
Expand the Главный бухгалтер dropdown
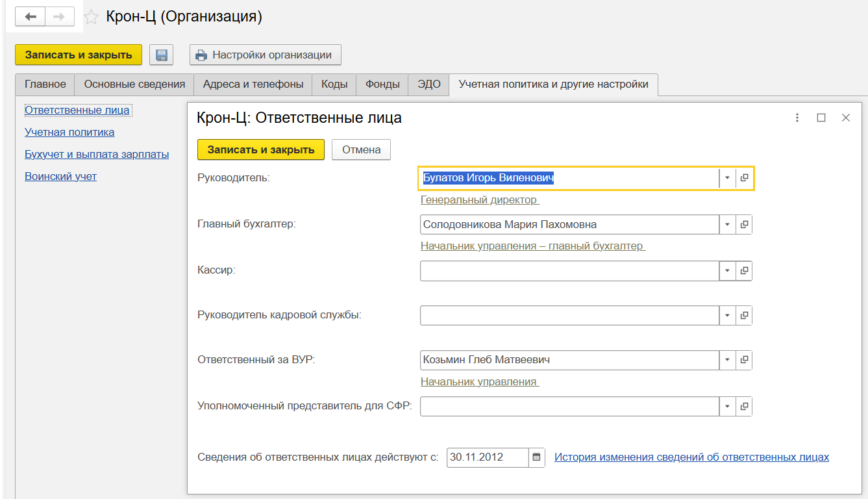click(727, 225)
